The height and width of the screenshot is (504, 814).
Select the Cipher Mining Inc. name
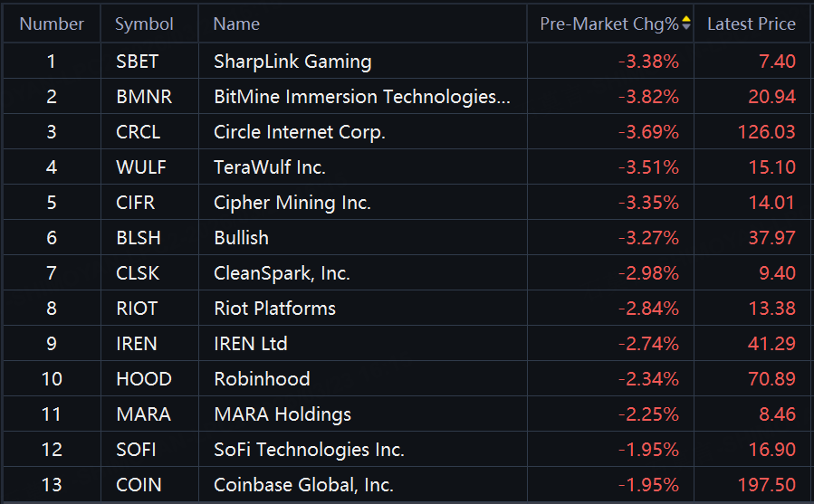(292, 203)
